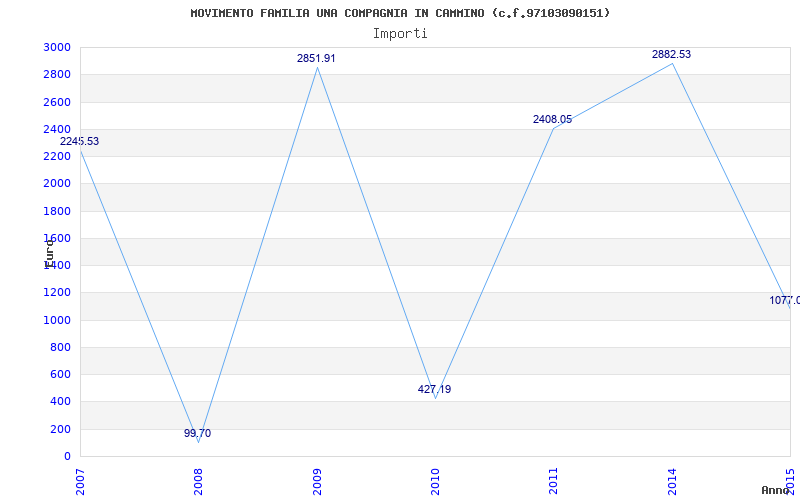This screenshot has width=800, height=500.
Task: Select the 2851.91 data label
Action: pyautogui.click(x=316, y=58)
